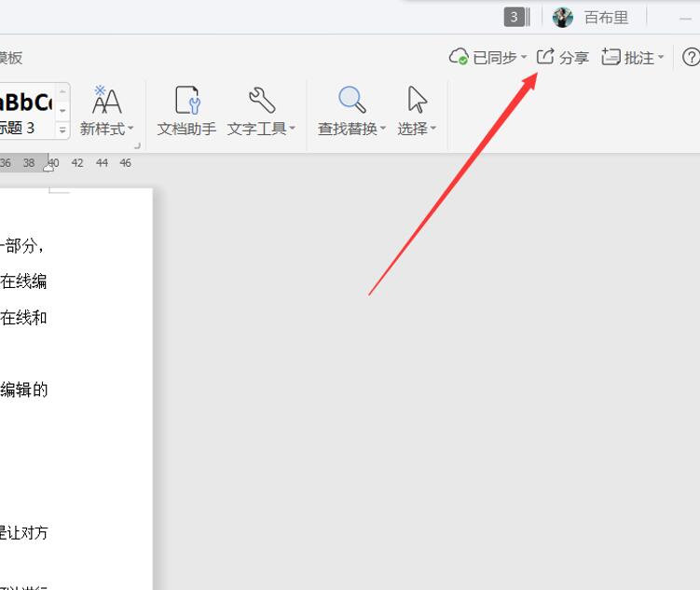Viewport: 700px width, 590px height.
Task: Click the Comments (批注) note icon
Action: point(611,57)
